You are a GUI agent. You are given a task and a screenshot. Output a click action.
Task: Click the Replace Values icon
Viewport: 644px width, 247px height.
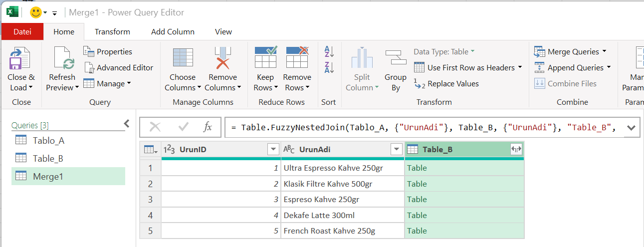coord(446,84)
